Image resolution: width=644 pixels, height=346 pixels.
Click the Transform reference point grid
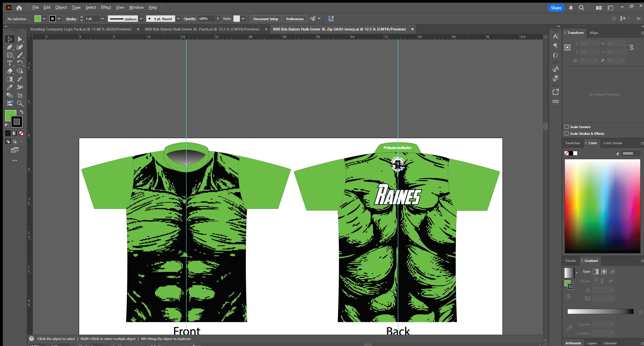tap(568, 48)
